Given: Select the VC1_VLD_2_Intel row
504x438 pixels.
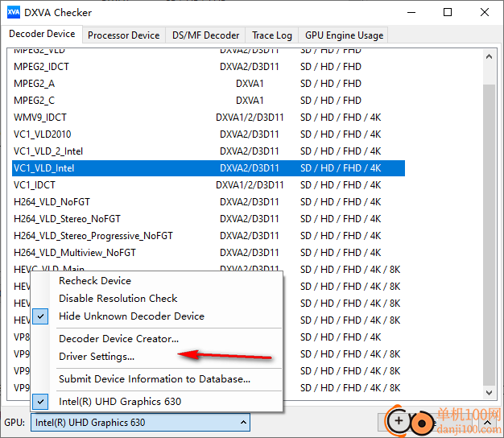Looking at the screenshot, I should [x=209, y=151].
